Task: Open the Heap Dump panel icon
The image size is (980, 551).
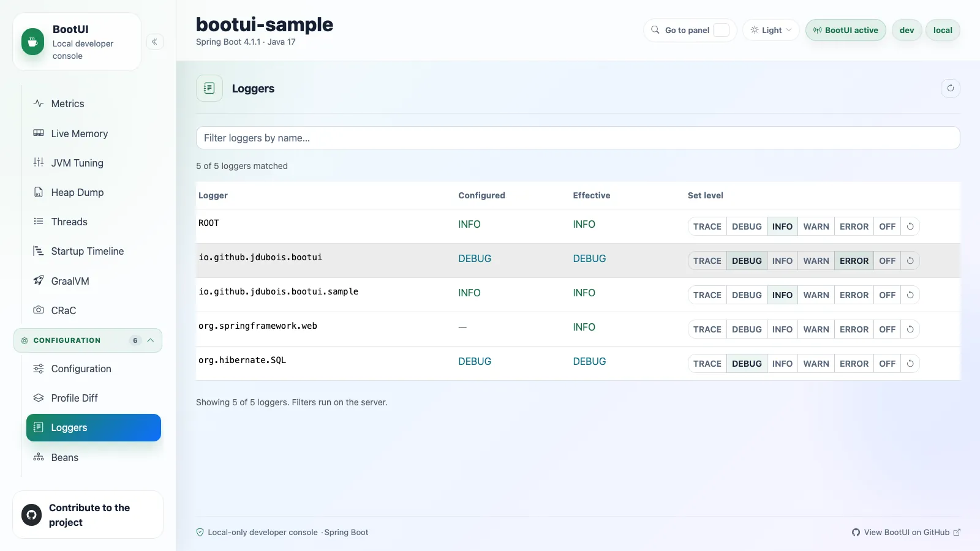Action: [39, 192]
